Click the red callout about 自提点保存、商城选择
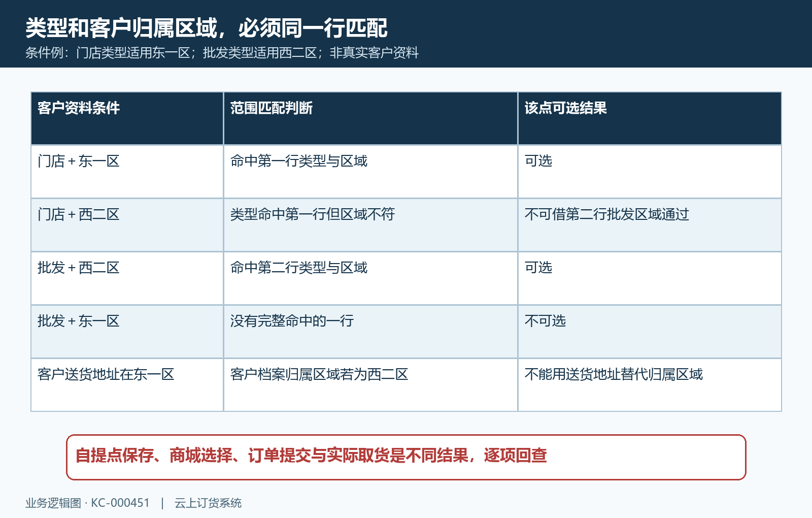The width and height of the screenshot is (812, 518). tap(406, 457)
